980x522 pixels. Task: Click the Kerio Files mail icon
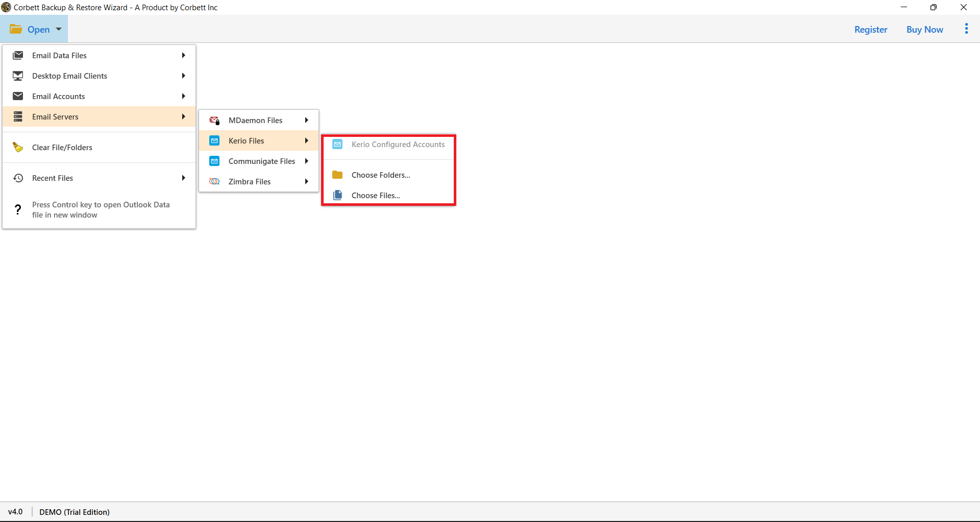[214, 140]
